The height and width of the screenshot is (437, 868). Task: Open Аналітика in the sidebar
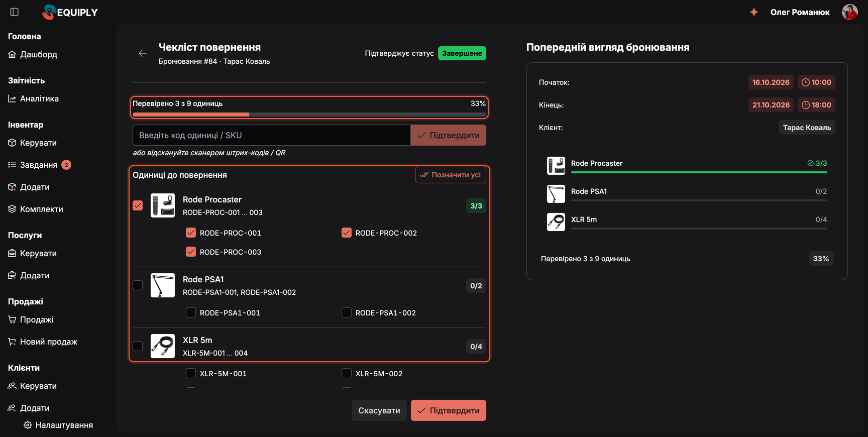tap(33, 98)
